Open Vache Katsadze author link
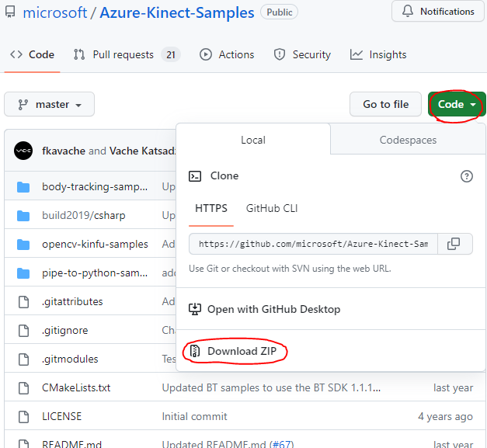 pyautogui.click(x=143, y=151)
